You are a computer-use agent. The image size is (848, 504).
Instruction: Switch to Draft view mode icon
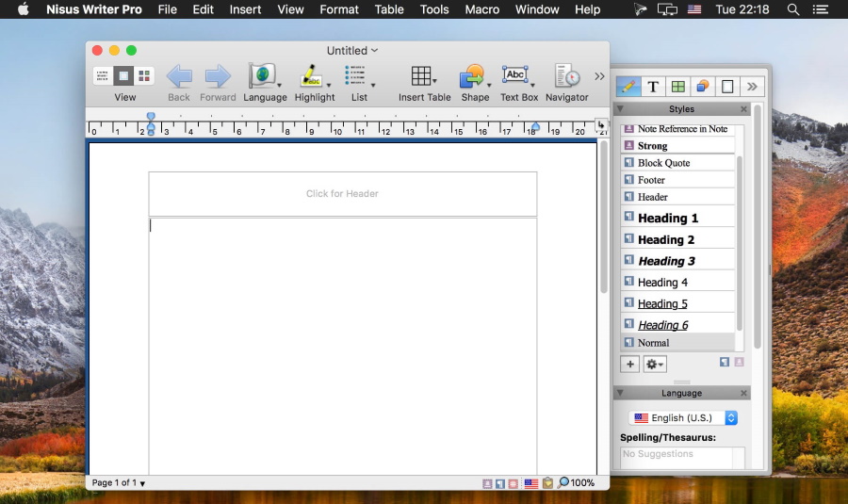[102, 75]
